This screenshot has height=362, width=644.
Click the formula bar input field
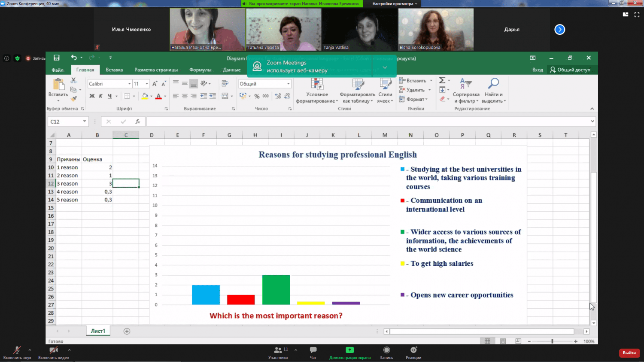(x=368, y=122)
